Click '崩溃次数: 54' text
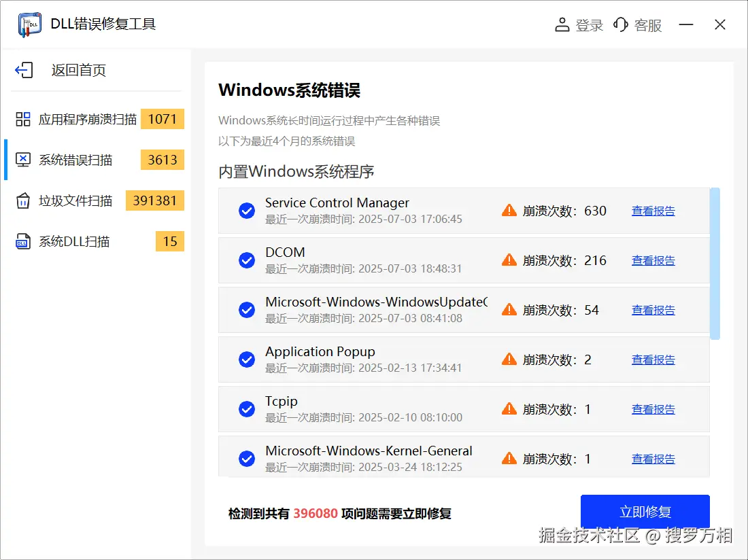The width and height of the screenshot is (748, 560). (x=560, y=311)
